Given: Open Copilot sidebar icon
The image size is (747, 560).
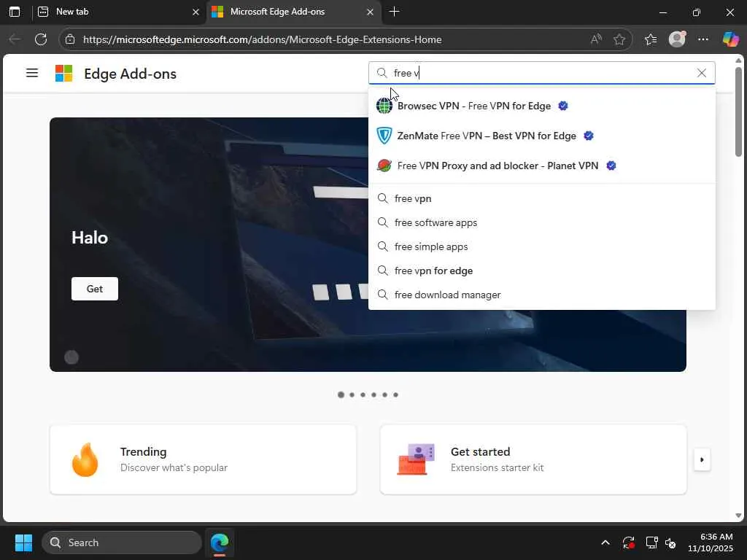Looking at the screenshot, I should [730, 39].
